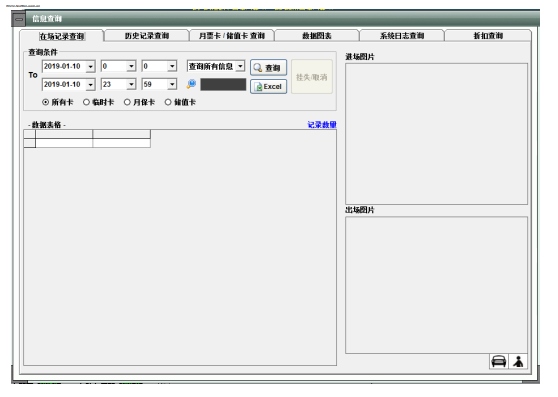Click the 查询 search button
The height and width of the screenshot is (397, 558).
[x=268, y=68]
